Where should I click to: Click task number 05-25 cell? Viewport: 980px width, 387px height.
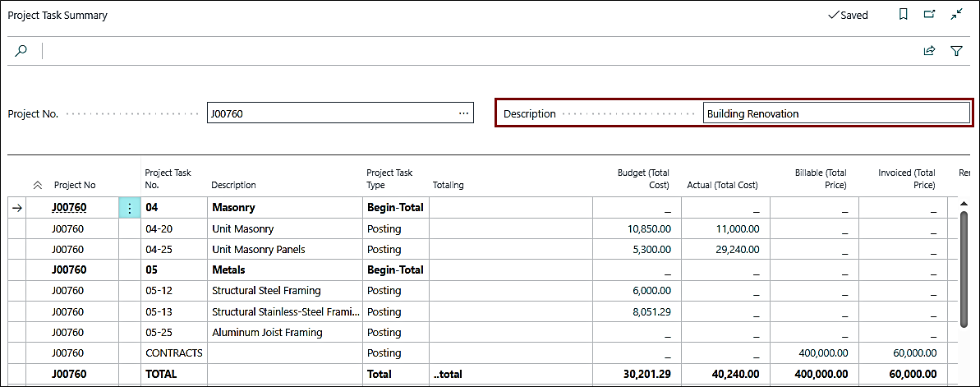coord(174,333)
